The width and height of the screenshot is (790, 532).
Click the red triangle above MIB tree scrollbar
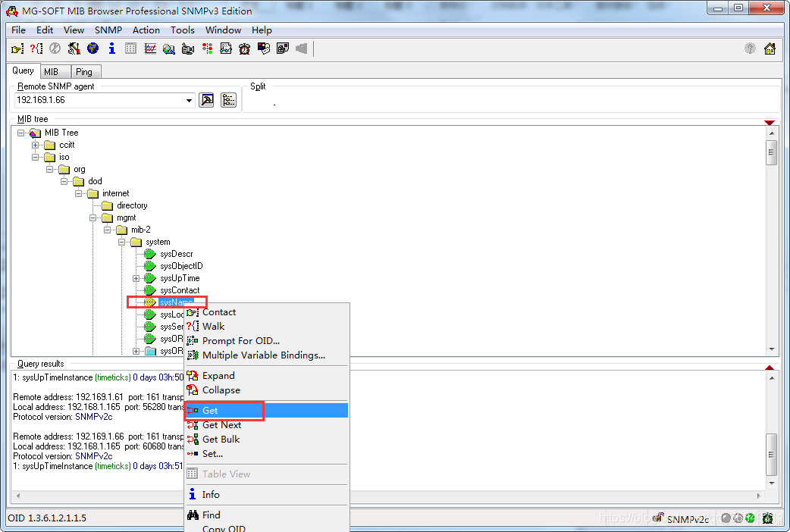tap(770, 123)
